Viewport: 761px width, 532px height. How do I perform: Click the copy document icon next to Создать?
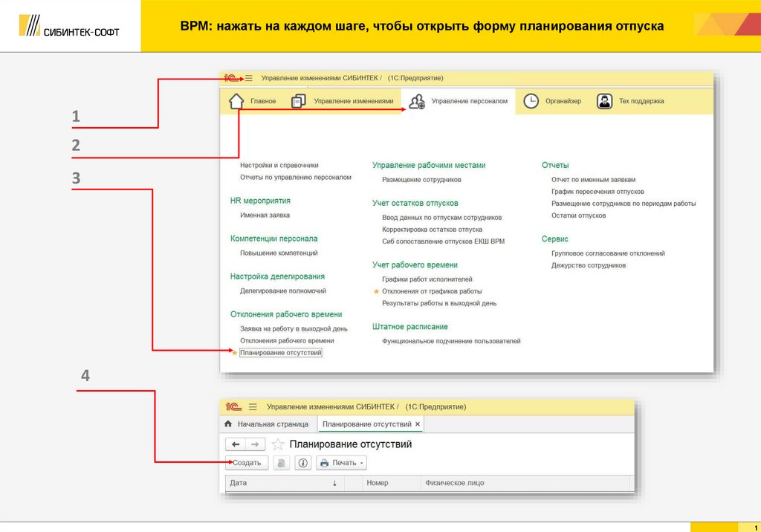[x=281, y=463]
